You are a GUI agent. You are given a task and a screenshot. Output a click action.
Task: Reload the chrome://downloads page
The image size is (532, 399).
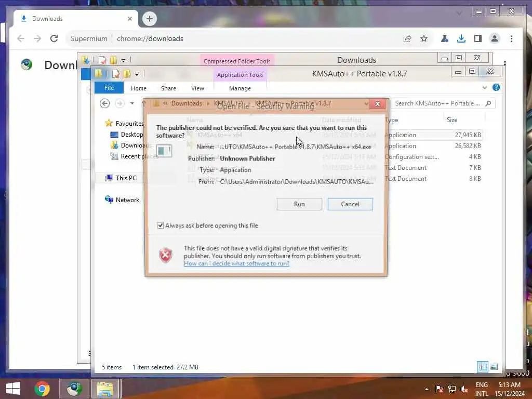point(54,38)
